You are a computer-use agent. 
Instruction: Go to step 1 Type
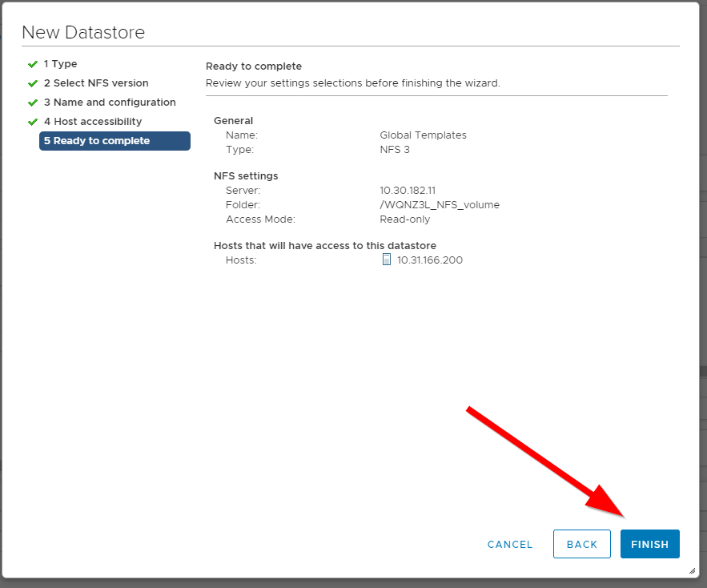61,64
